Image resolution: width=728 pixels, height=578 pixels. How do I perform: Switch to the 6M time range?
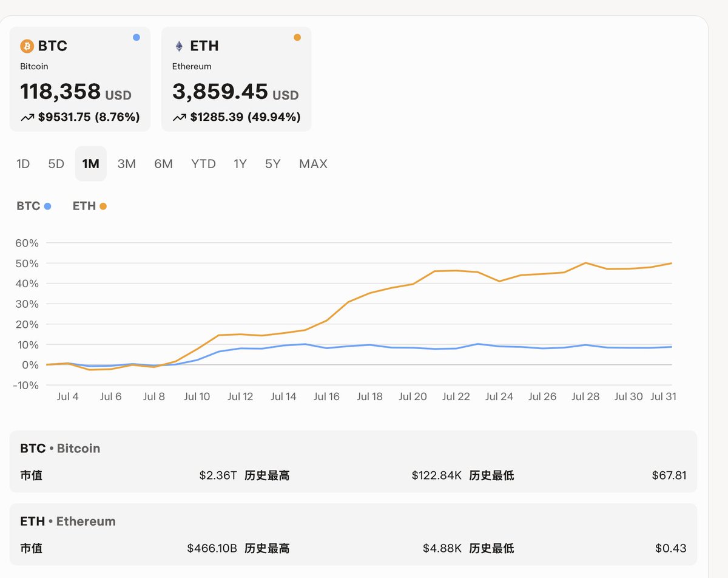tap(163, 164)
